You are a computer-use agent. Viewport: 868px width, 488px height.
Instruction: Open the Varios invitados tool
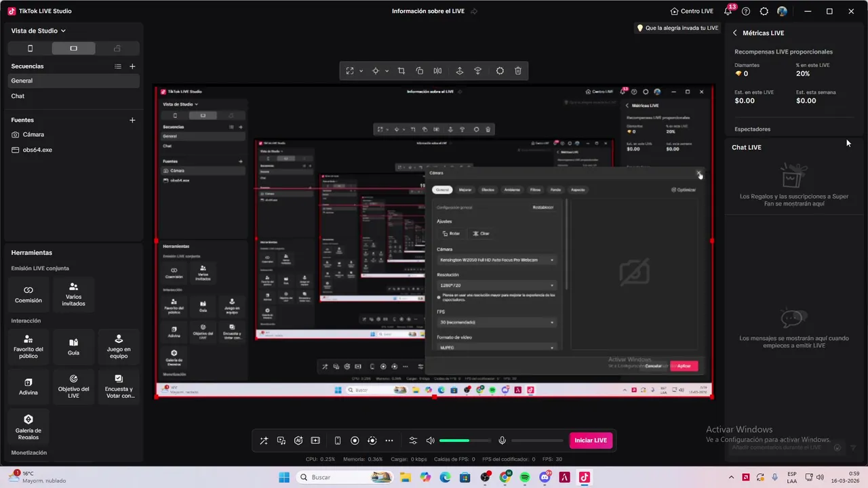pos(73,294)
